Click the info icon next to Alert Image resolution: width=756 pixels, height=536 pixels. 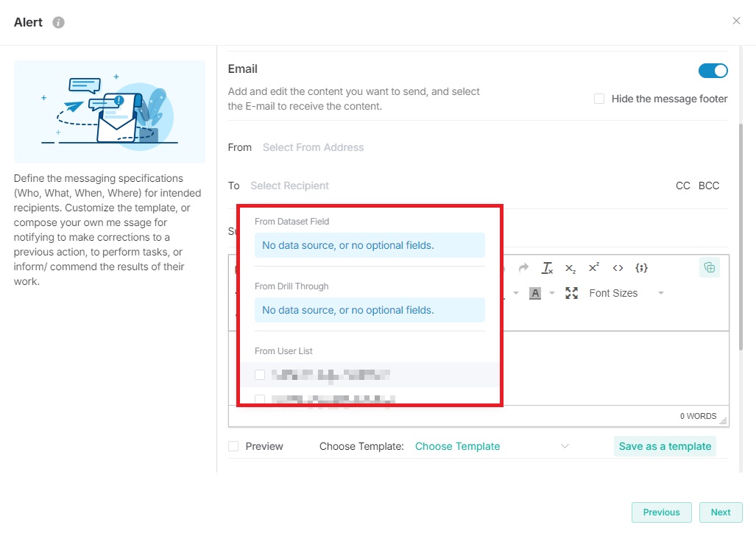coord(59,22)
